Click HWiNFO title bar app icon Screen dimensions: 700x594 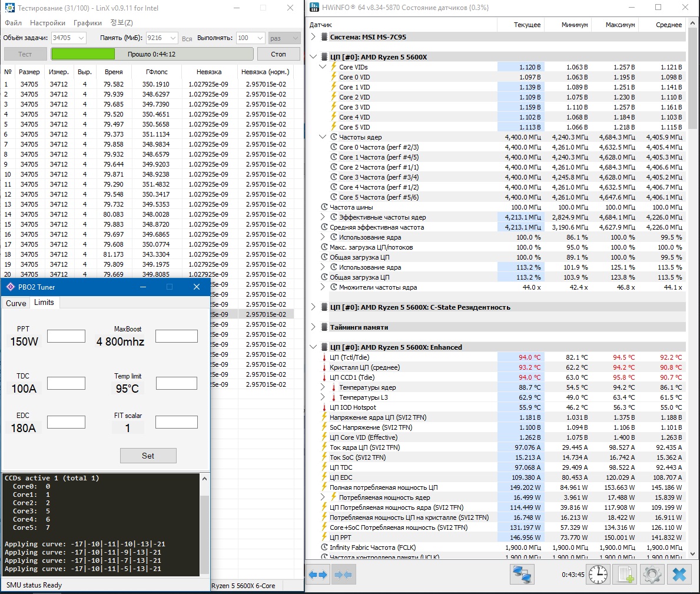[315, 8]
